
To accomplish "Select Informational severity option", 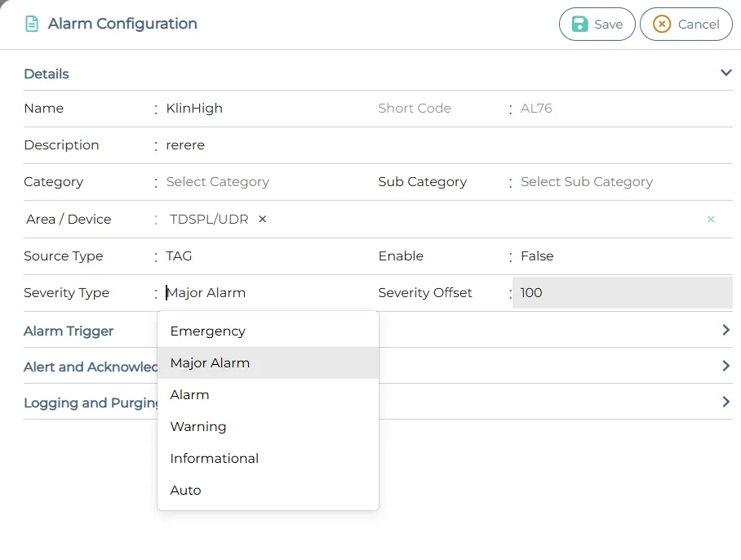I will coord(214,459).
